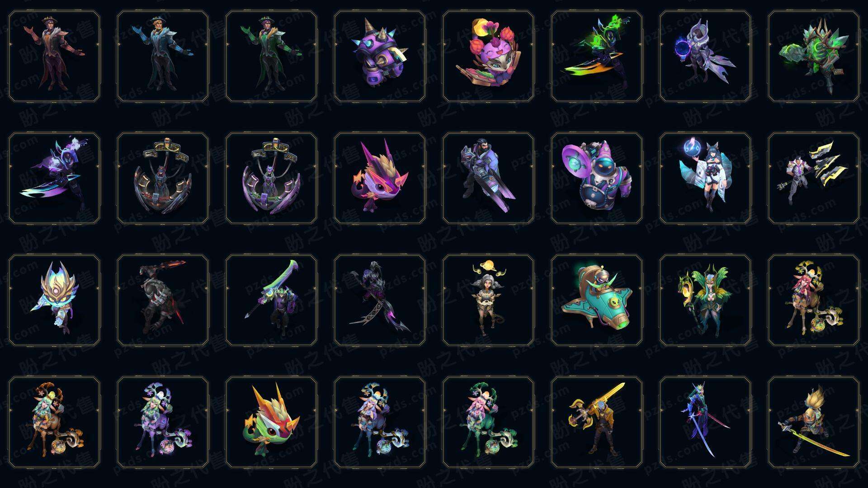
Task: Select the girl with planet above head
Action: pos(488,300)
